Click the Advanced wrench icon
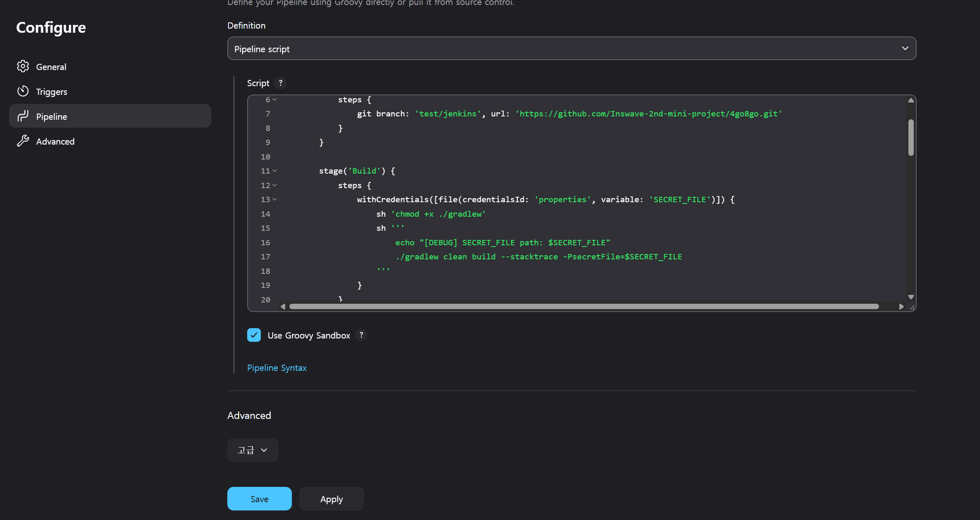 (x=23, y=141)
